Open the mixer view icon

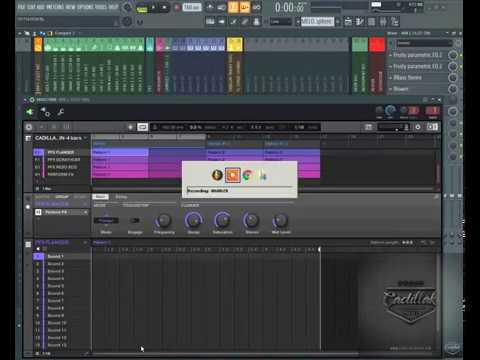pos(383,22)
